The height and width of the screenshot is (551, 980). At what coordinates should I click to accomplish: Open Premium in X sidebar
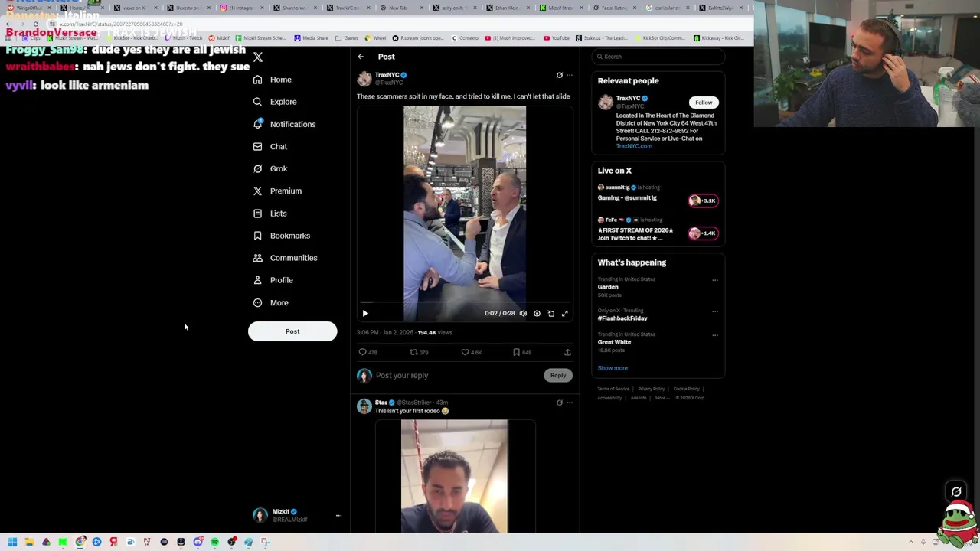[x=276, y=191]
